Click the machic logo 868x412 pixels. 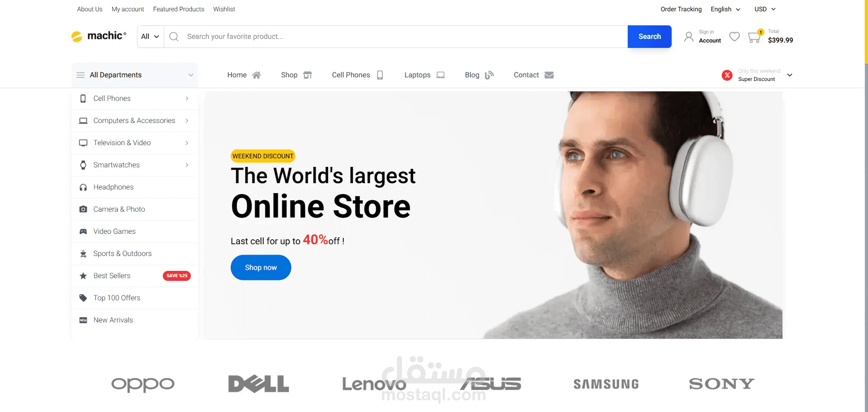click(99, 36)
